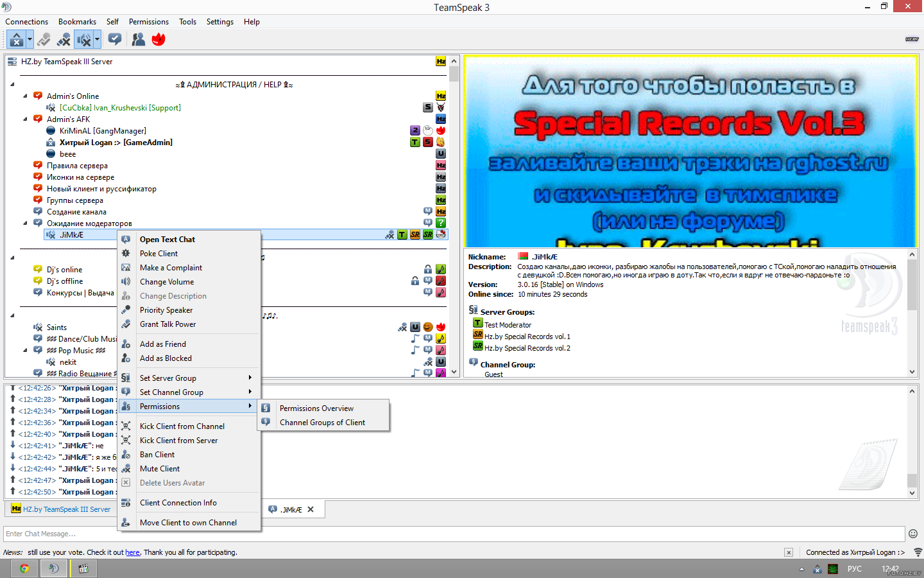The width and height of the screenshot is (924, 578).
Task: Close the .JiMkÆ chat tab
Action: point(311,509)
